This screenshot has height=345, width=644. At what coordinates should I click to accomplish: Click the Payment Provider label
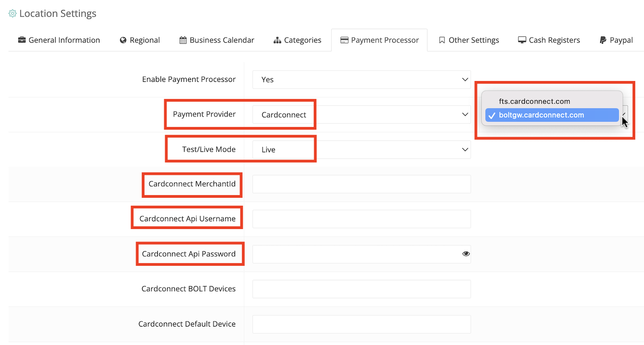coord(204,114)
